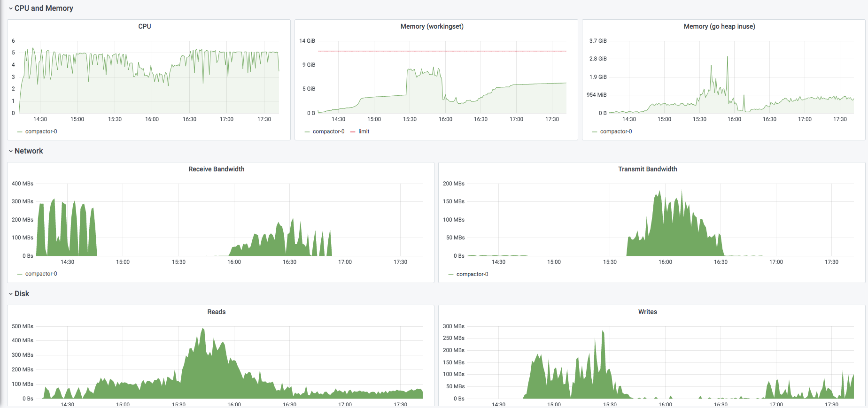Collapse the Network row chevron
The image size is (868, 408).
point(10,151)
